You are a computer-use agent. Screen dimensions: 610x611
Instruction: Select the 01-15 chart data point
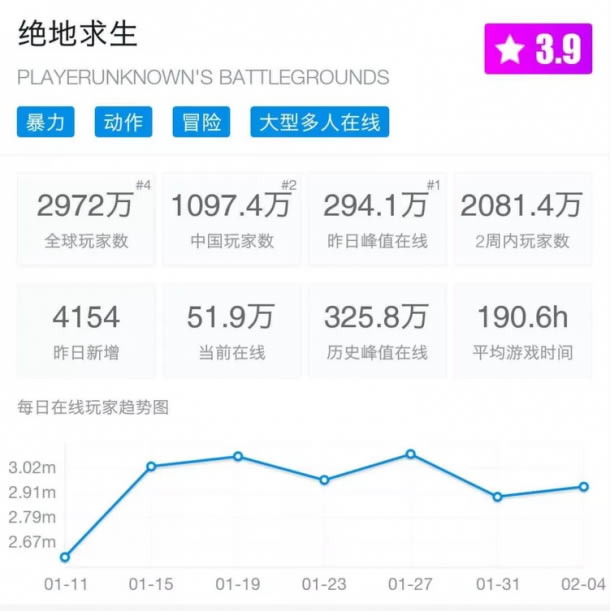[x=151, y=466]
